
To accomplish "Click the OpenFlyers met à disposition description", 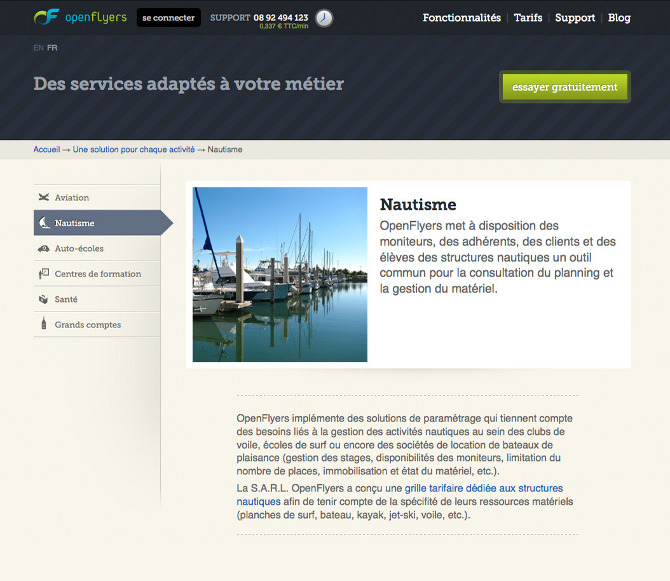I will (498, 257).
